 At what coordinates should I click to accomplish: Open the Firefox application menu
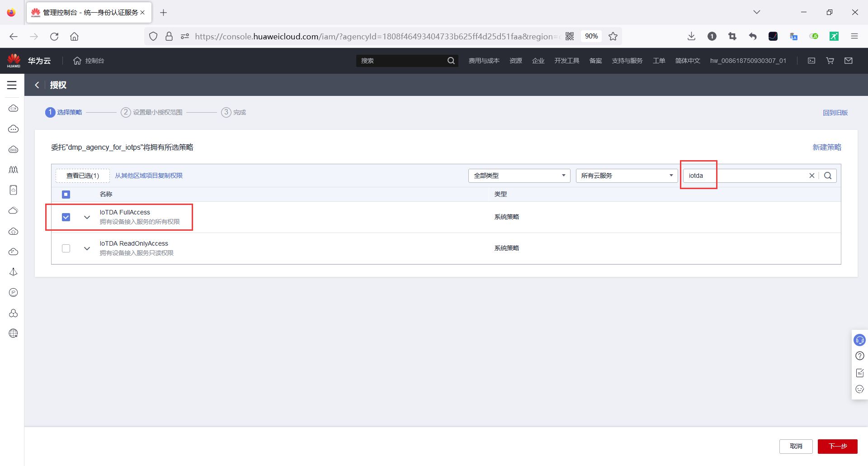854,36
